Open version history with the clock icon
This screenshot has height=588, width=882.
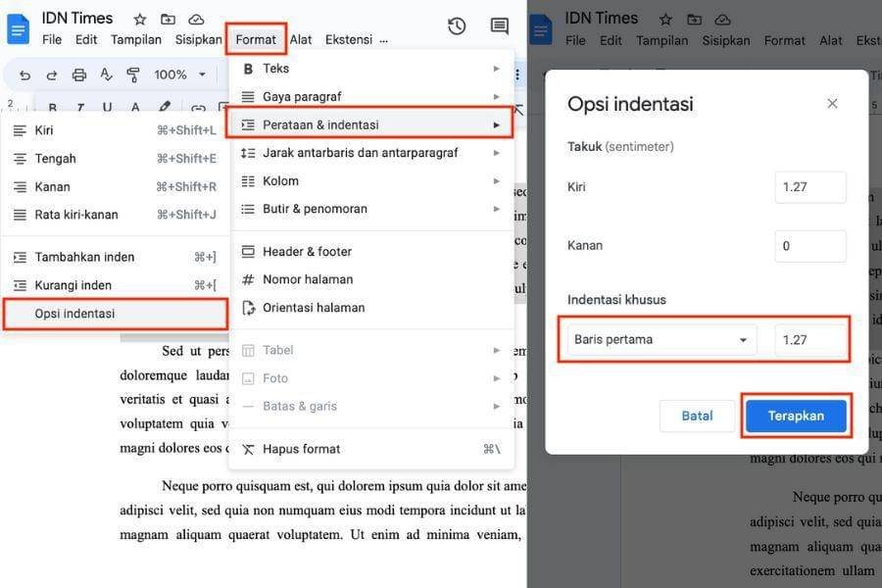click(456, 26)
